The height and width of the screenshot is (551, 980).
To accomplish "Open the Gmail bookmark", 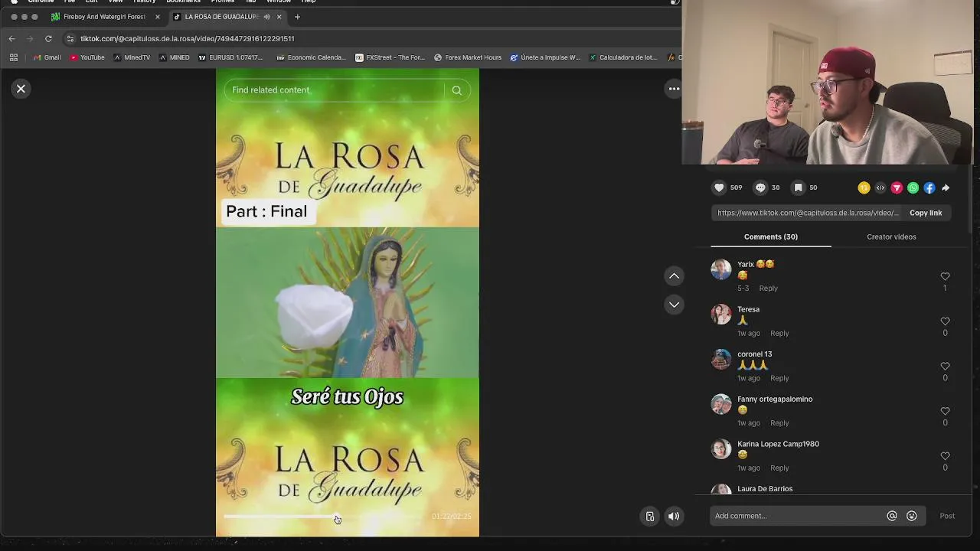I will [47, 57].
